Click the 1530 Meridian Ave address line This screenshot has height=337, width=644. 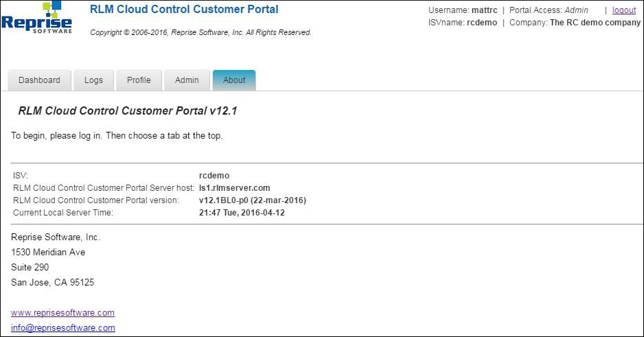coord(48,252)
